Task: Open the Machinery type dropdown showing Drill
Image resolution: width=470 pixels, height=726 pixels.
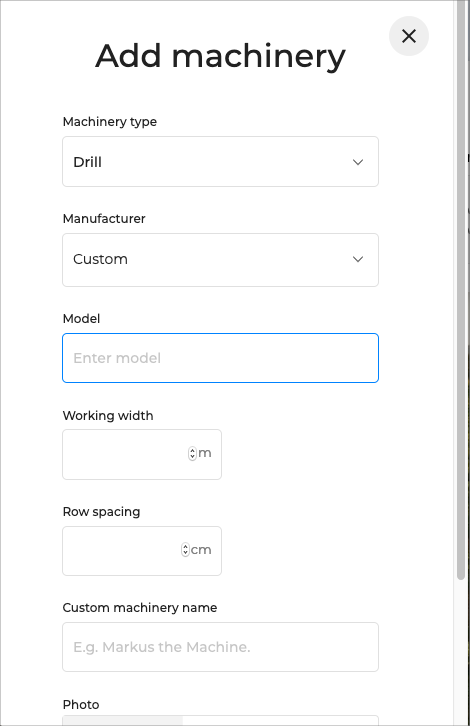Action: (x=220, y=162)
